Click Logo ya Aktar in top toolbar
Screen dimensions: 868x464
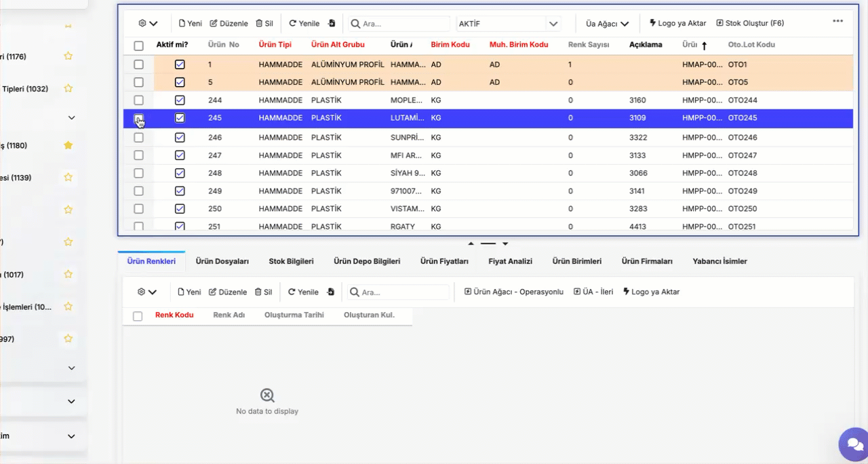click(x=677, y=23)
